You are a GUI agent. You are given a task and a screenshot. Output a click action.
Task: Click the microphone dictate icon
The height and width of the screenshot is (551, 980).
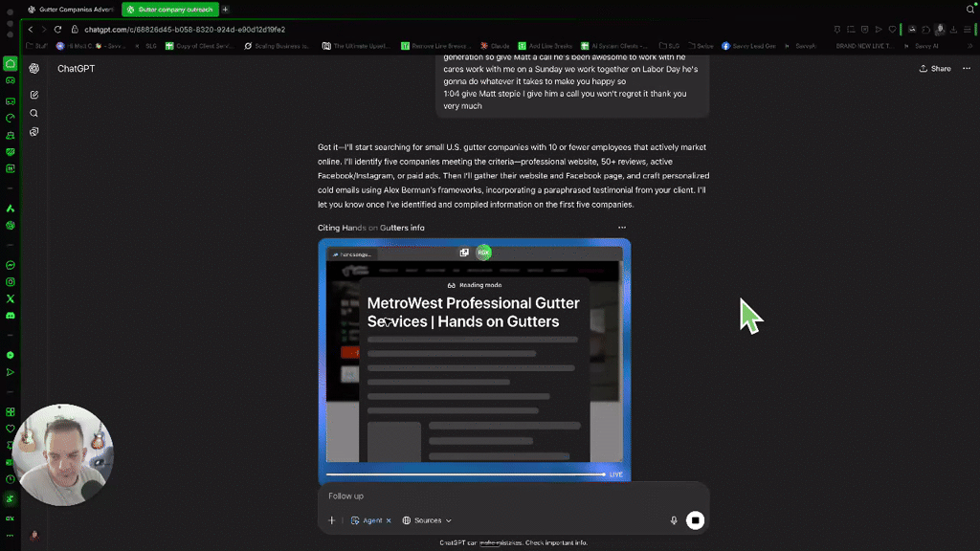pyautogui.click(x=674, y=520)
